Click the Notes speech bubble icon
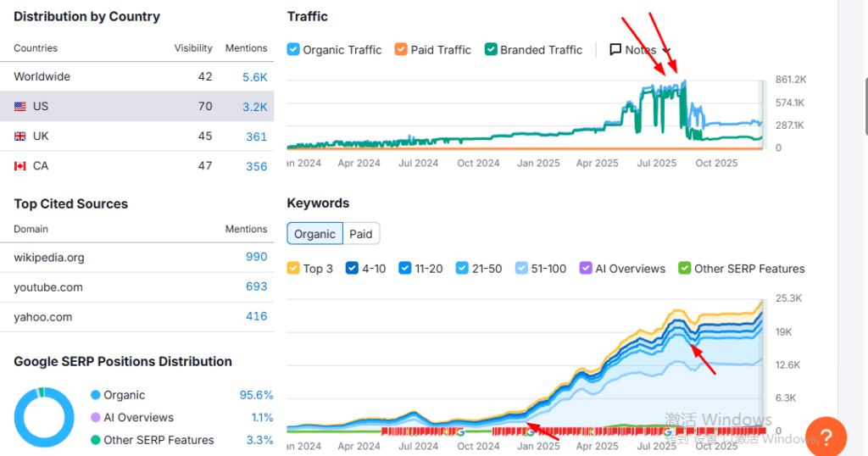 coord(615,50)
